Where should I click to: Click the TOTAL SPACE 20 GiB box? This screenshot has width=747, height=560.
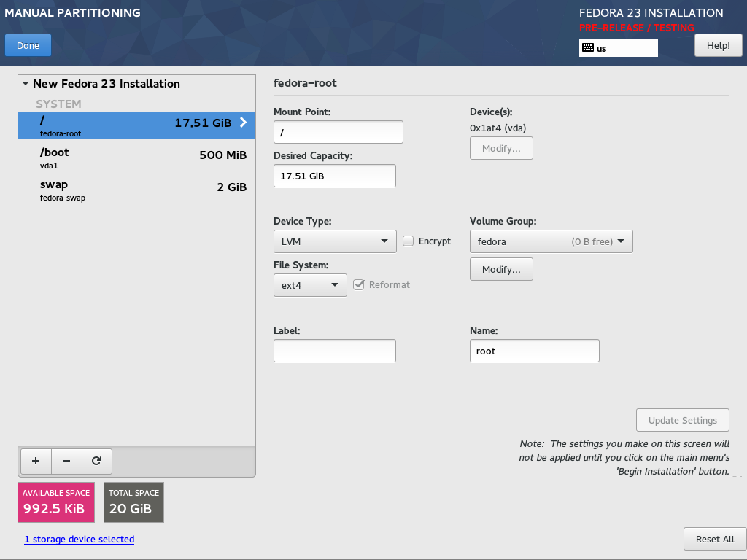pos(134,502)
